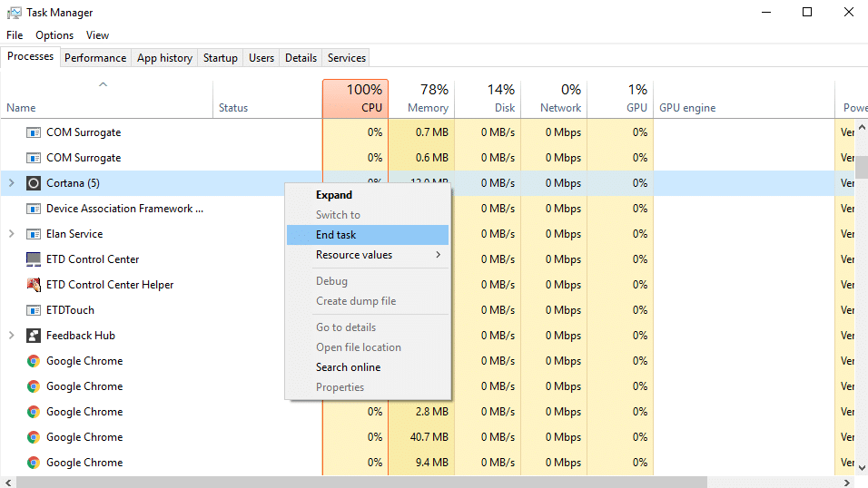The height and width of the screenshot is (488, 868).
Task: Switch to the App history tab
Action: click(164, 57)
